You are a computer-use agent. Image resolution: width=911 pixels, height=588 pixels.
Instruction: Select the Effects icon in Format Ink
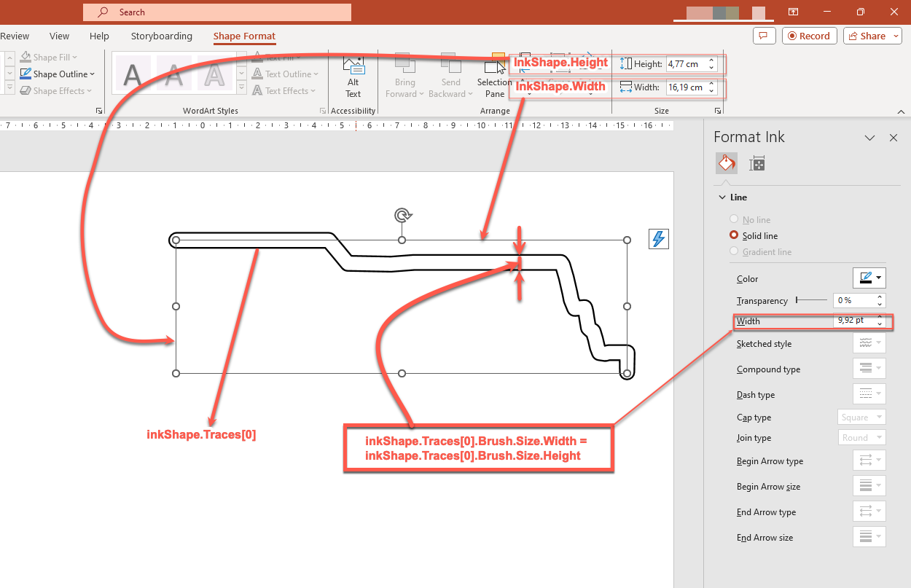click(x=756, y=162)
